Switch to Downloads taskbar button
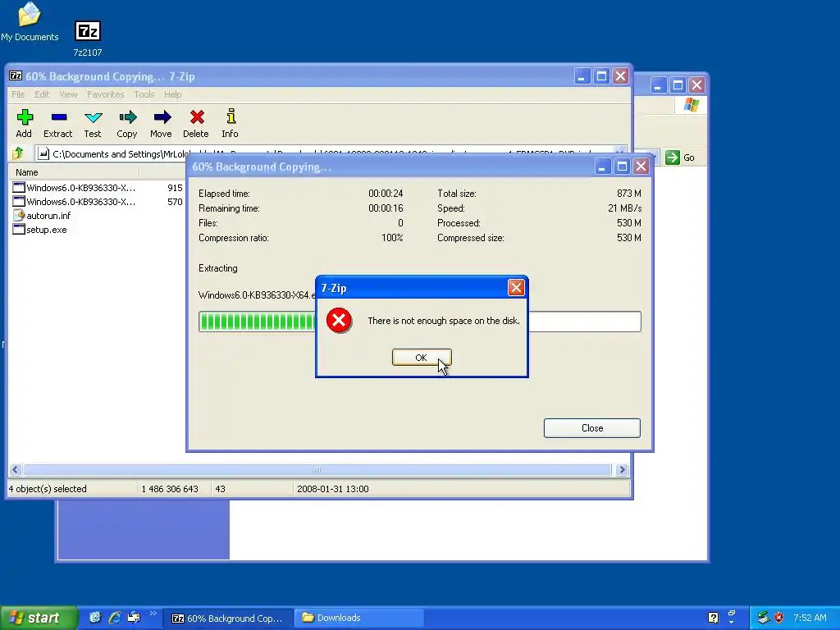The height and width of the screenshot is (630, 840). point(359,619)
